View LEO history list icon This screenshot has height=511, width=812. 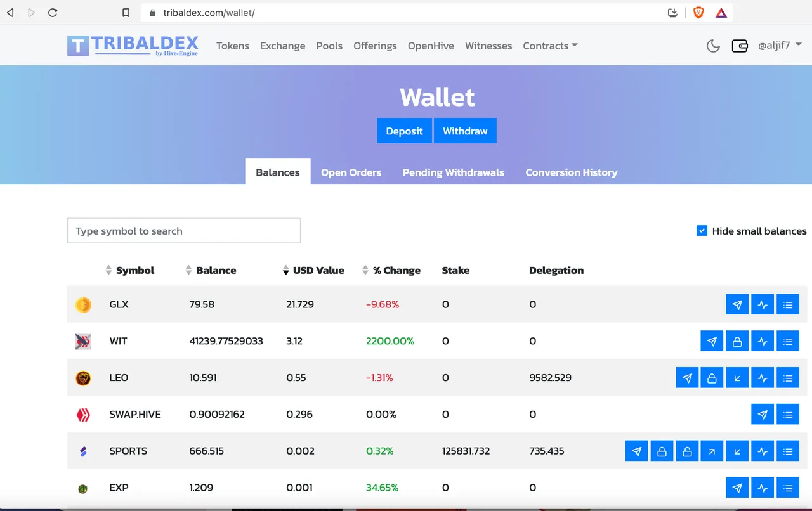click(788, 378)
